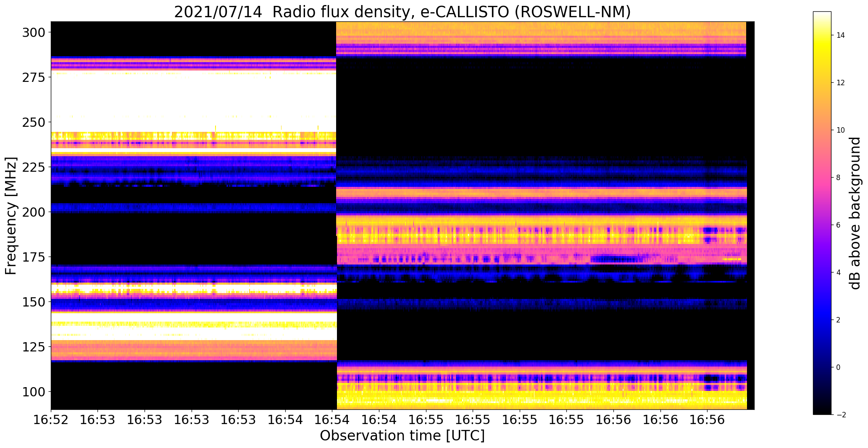Select the 125 frequency tick label
The height and width of the screenshot is (448, 868).
pos(33,347)
